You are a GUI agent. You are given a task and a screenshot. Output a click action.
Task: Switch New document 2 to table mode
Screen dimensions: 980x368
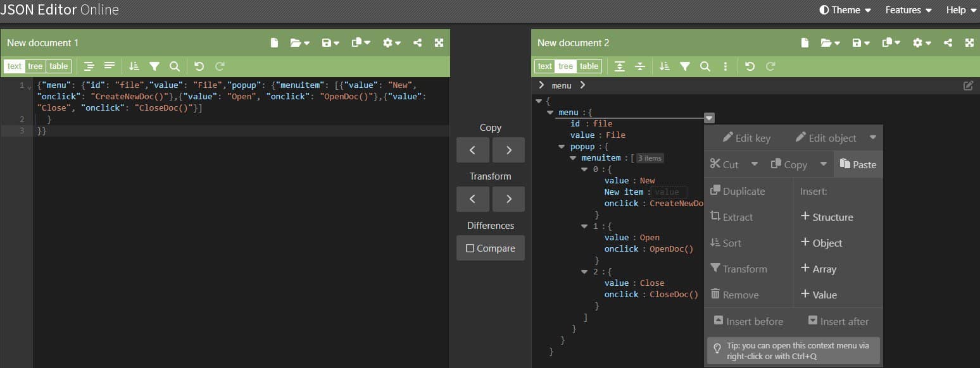tap(589, 66)
